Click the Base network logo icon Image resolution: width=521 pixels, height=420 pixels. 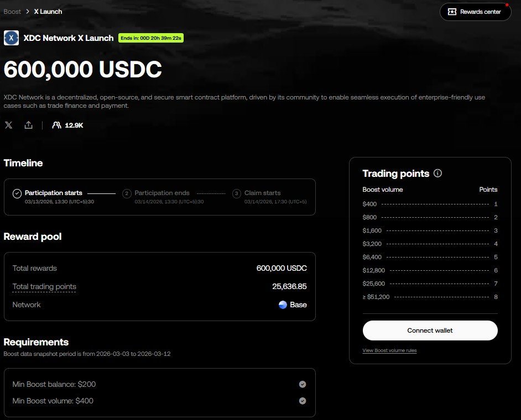[x=283, y=305]
